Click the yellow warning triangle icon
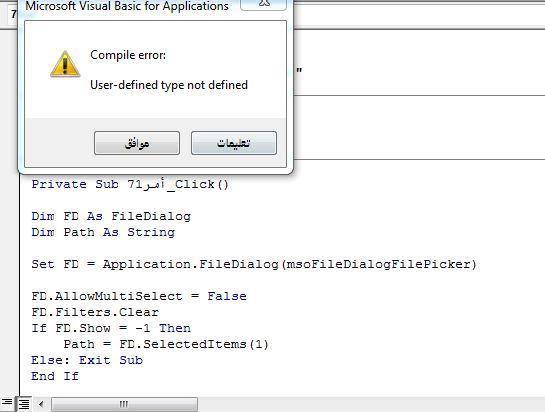This screenshot has width=545, height=412. coord(65,64)
